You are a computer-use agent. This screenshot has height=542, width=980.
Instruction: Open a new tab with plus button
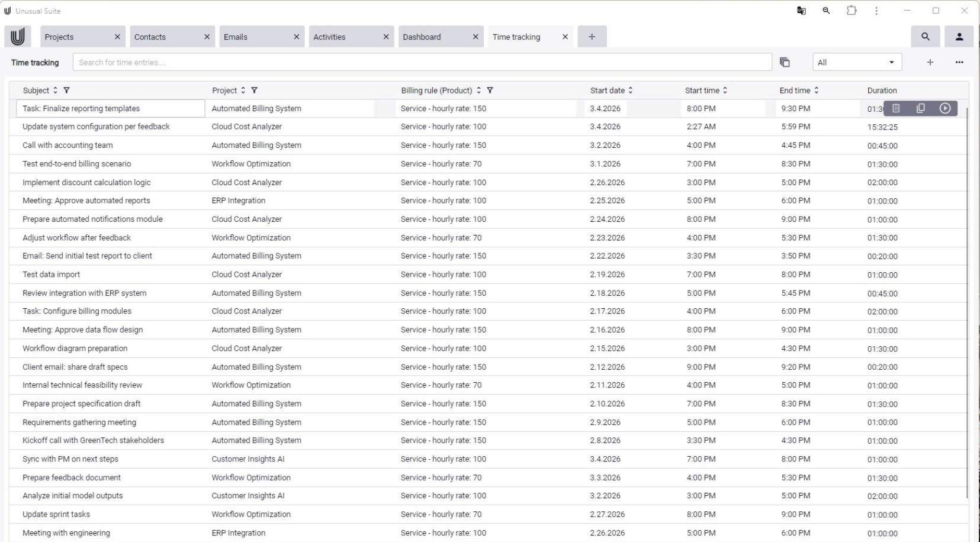coord(592,37)
